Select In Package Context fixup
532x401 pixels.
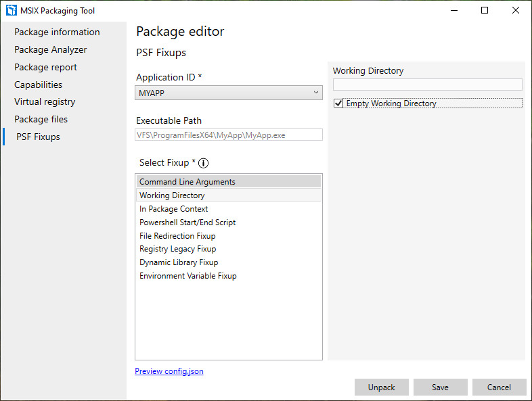pyautogui.click(x=229, y=209)
